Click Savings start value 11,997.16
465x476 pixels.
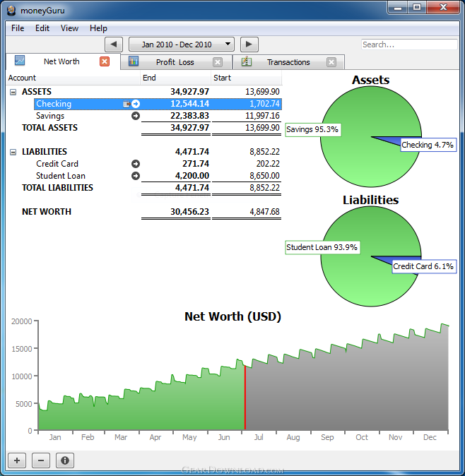click(262, 116)
